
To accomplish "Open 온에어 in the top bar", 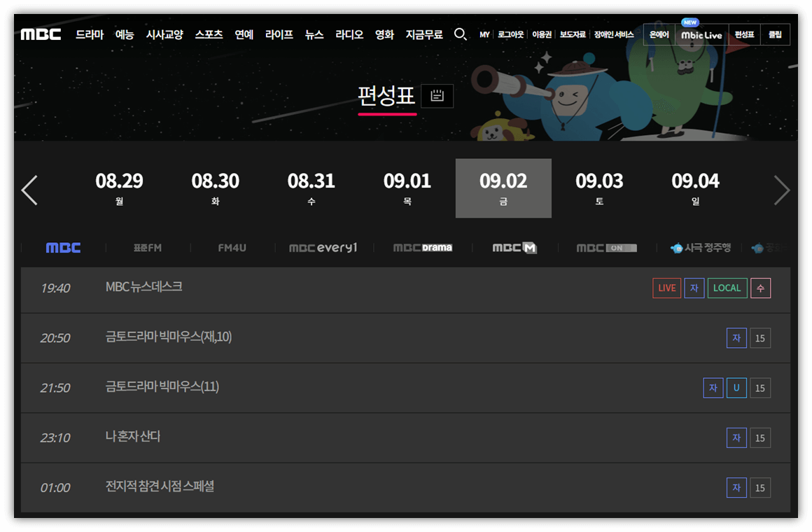I will point(659,36).
